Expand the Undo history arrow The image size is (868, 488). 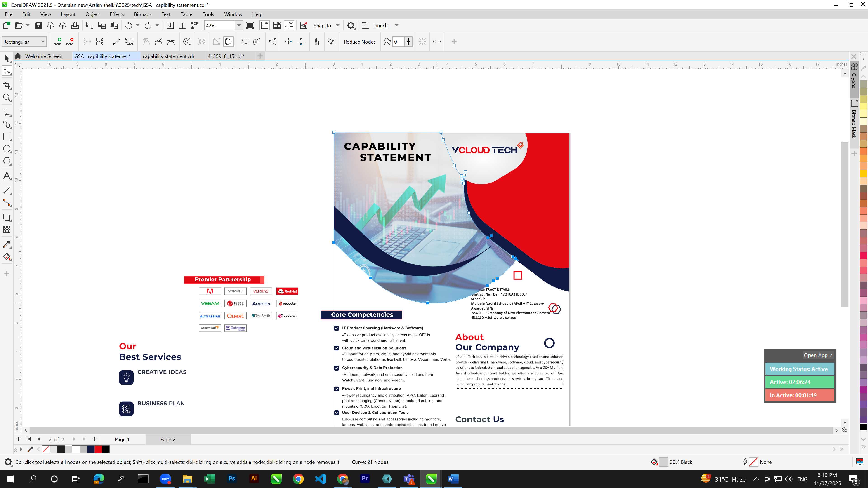(x=137, y=26)
